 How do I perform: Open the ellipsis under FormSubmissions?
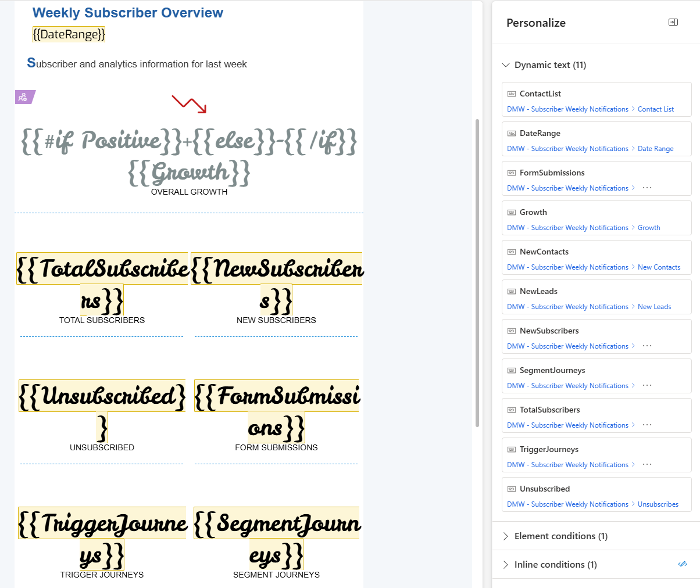click(647, 188)
